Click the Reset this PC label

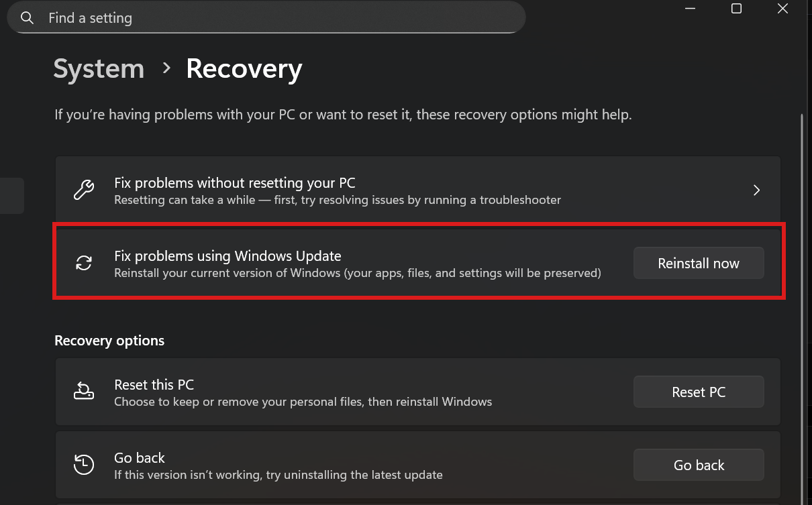tap(154, 385)
